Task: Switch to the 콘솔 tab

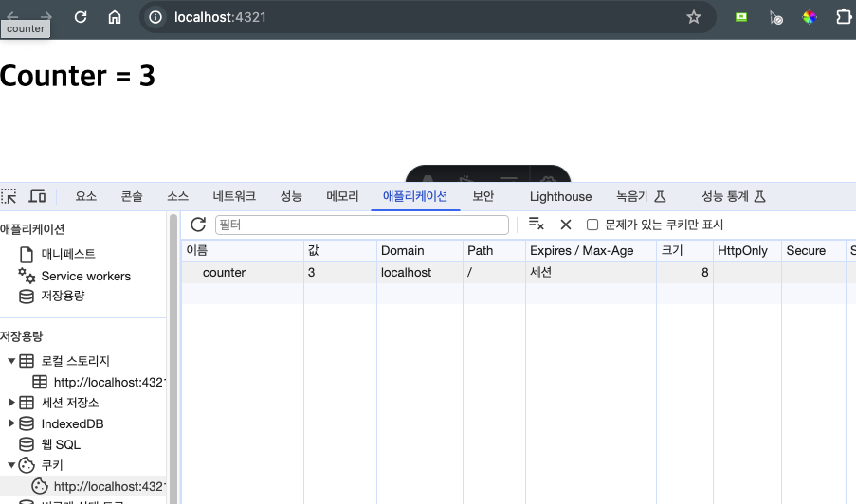Action: pos(132,196)
